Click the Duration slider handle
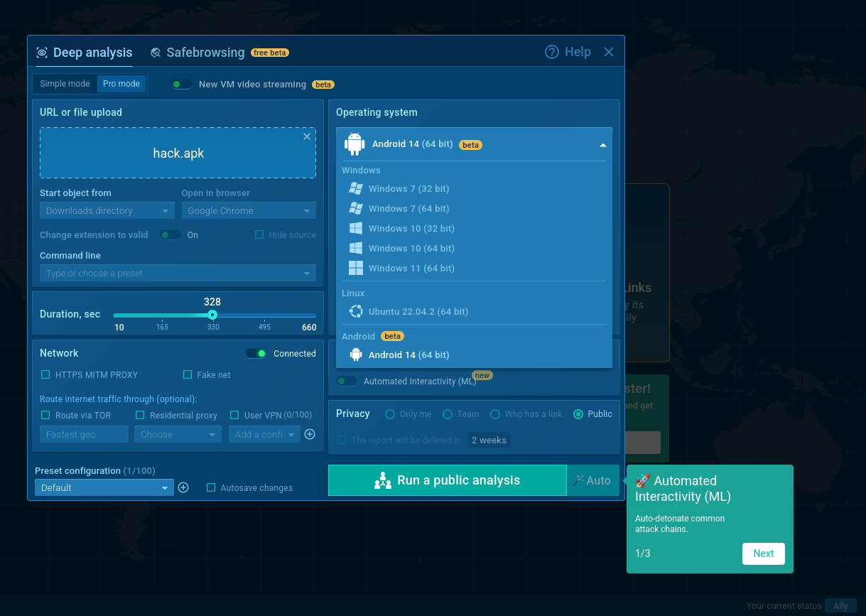The height and width of the screenshot is (616, 866). click(212, 315)
